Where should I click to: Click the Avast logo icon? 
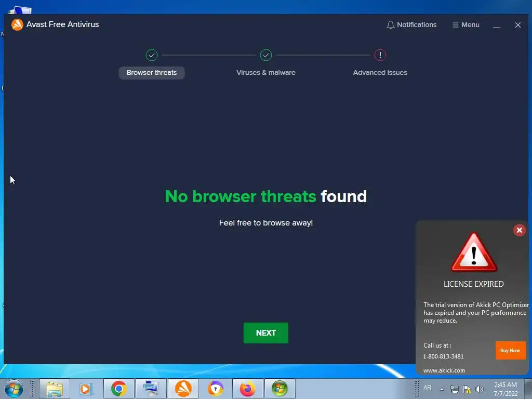point(17,24)
